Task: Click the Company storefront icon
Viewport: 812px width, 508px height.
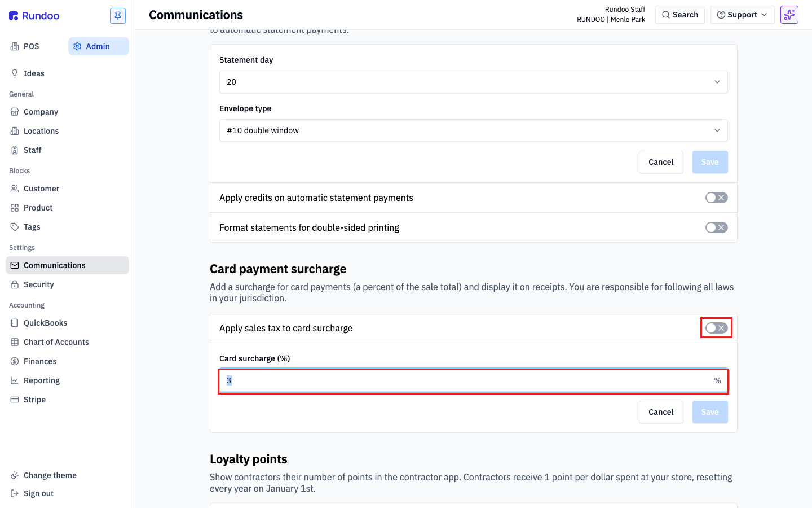Action: pos(15,112)
